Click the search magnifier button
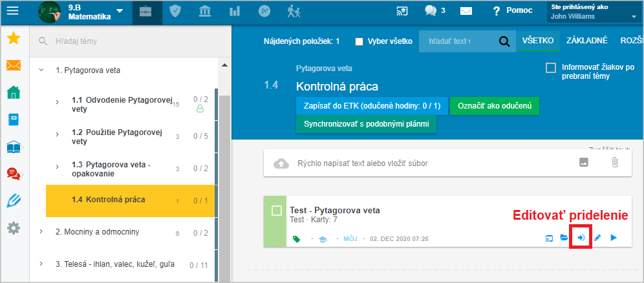Screen dimensions: 644x283 click(x=504, y=41)
